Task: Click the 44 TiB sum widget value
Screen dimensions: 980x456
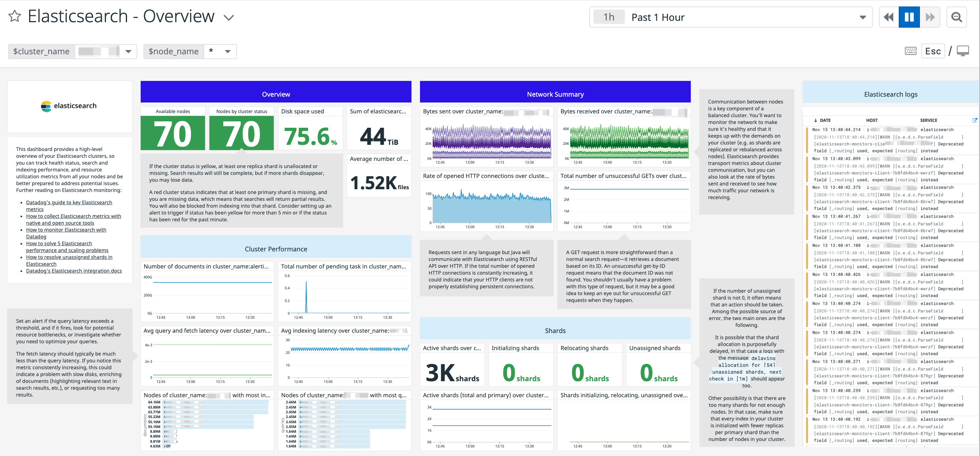Action: [379, 136]
